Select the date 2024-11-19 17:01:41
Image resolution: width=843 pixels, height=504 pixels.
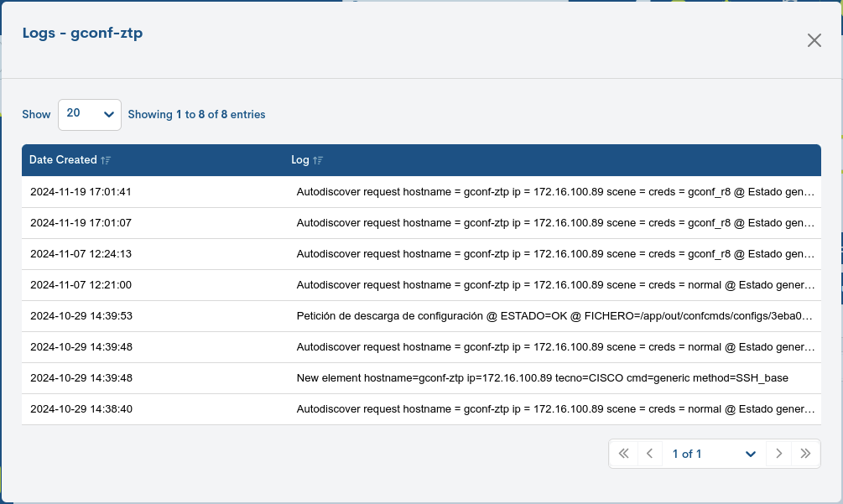[81, 192]
